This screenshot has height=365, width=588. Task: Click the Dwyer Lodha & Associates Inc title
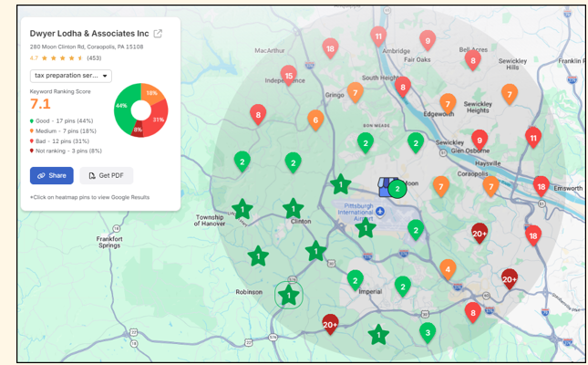point(89,34)
